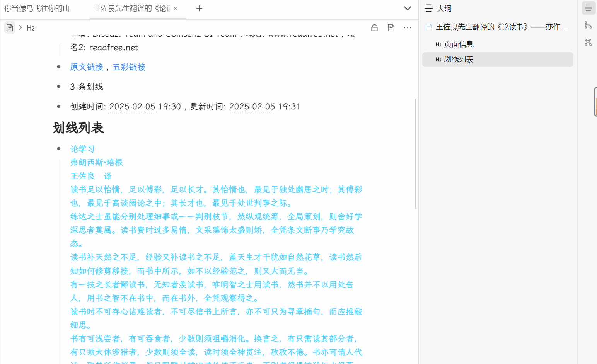Close the 王佐良 tab with its X
Image resolution: width=597 pixels, height=364 pixels.
coord(175,8)
